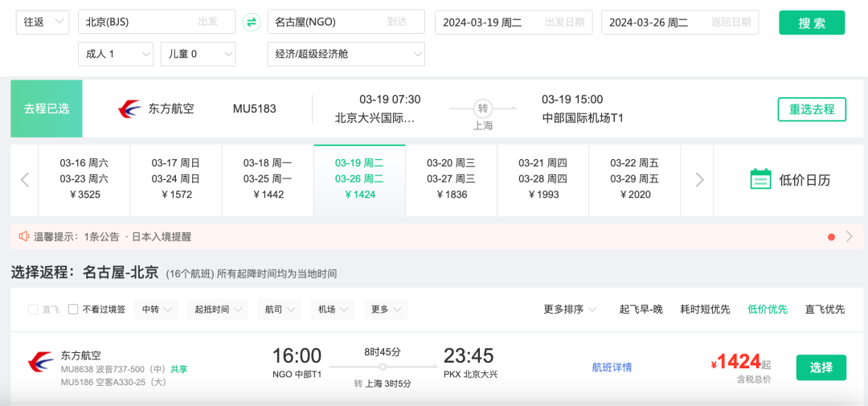This screenshot has width=868, height=406.
Task: Expand the notice bar arrow
Action: (x=850, y=236)
